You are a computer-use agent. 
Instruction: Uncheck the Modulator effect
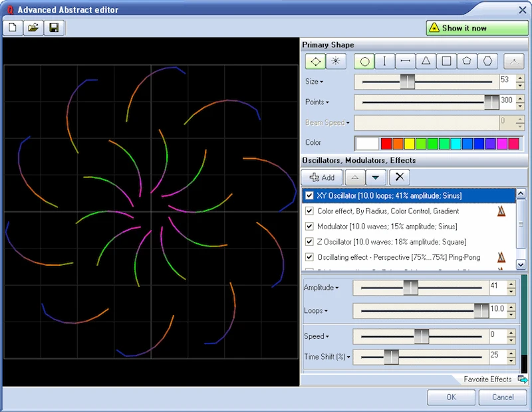(x=309, y=227)
